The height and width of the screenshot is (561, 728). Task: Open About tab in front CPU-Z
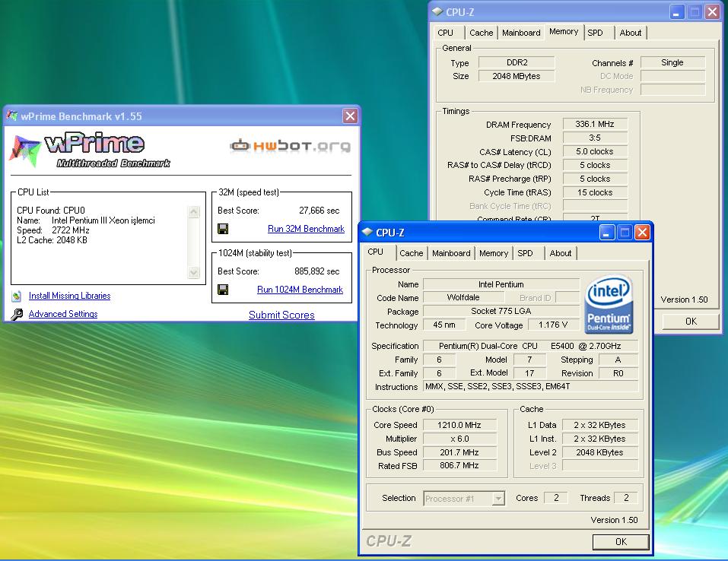click(x=561, y=253)
